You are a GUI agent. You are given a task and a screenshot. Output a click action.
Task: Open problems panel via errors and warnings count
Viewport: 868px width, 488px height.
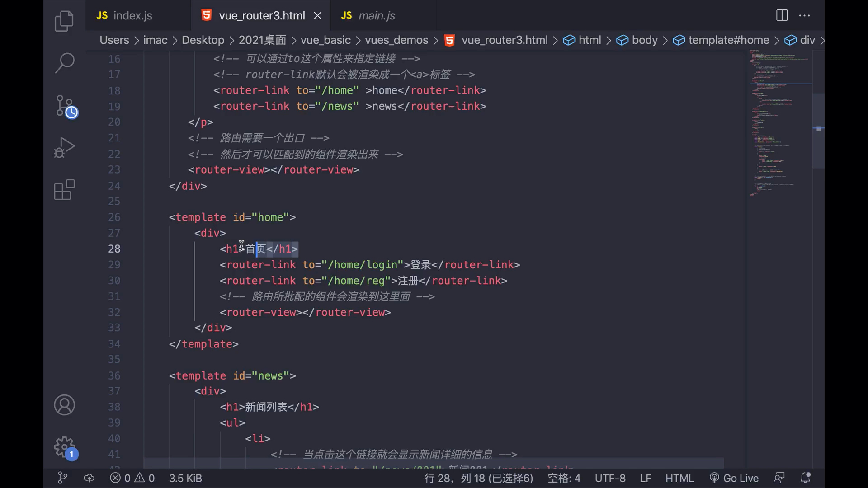click(132, 478)
